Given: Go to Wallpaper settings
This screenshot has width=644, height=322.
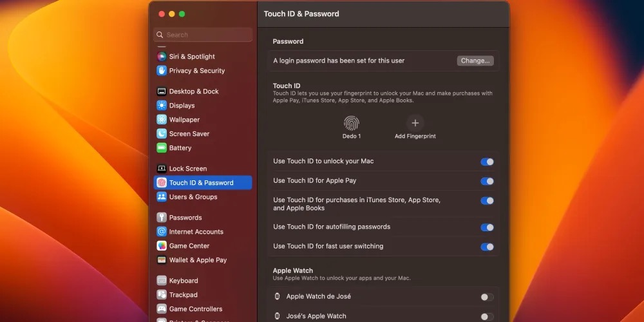Looking at the screenshot, I should pos(184,120).
